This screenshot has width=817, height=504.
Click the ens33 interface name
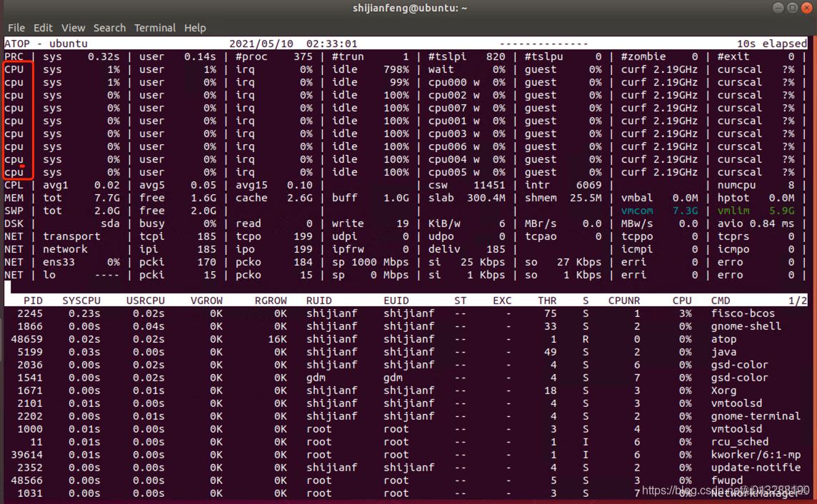click(x=59, y=262)
